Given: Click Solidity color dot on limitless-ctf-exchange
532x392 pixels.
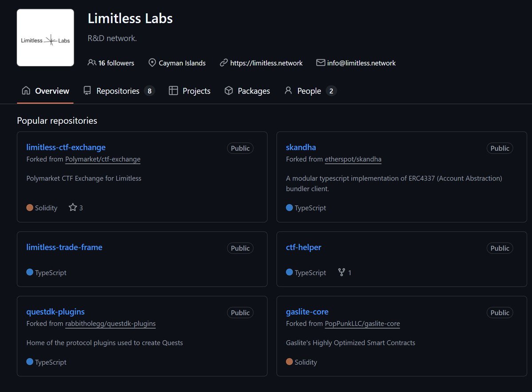Looking at the screenshot, I should [x=30, y=208].
